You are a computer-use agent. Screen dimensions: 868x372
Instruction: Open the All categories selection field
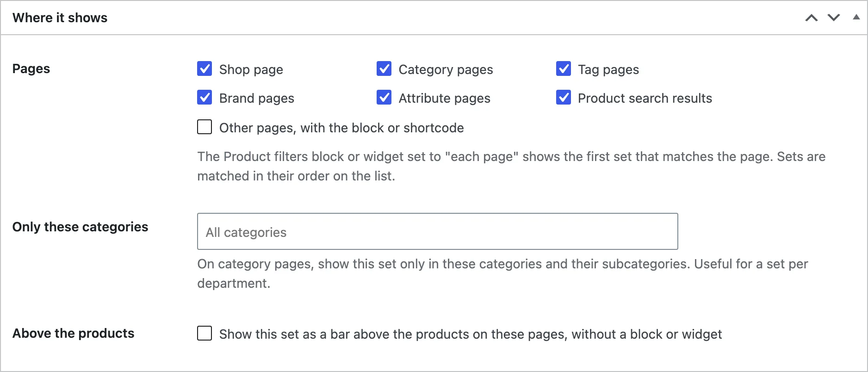point(438,231)
